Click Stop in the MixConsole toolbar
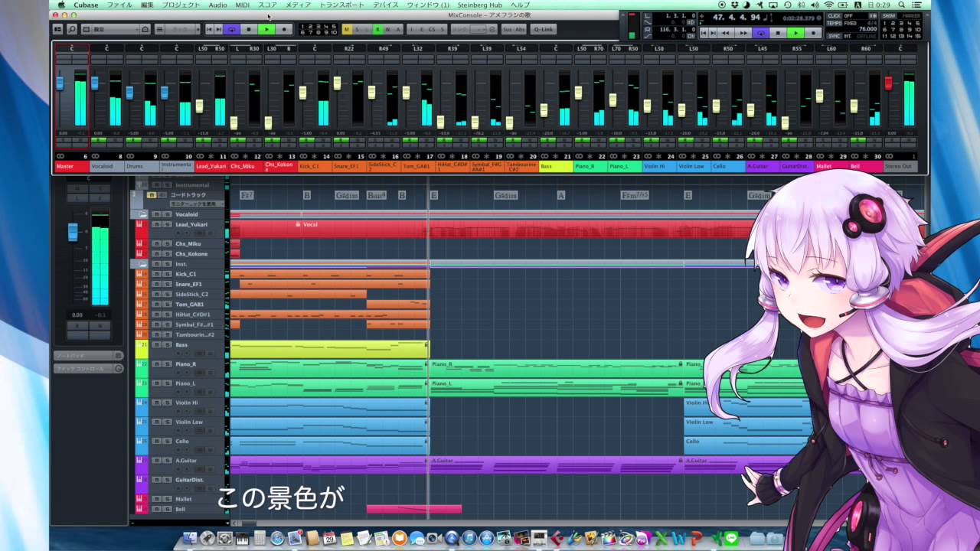 pyautogui.click(x=248, y=29)
